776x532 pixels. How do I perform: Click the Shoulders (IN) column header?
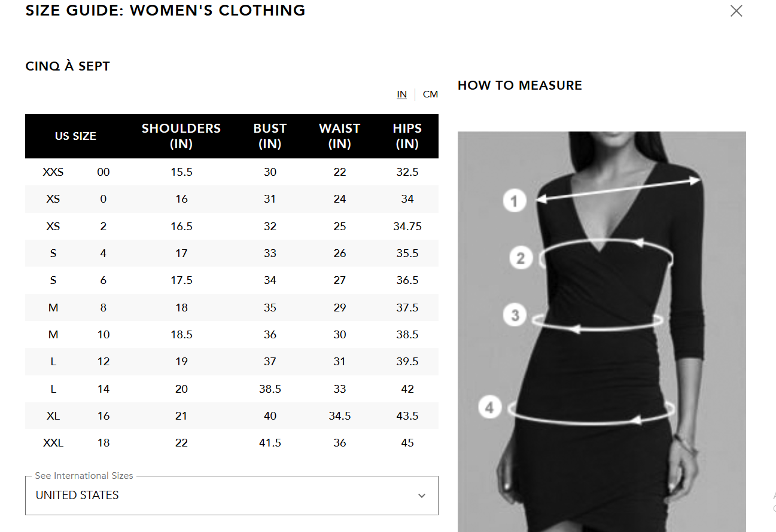coord(181,136)
